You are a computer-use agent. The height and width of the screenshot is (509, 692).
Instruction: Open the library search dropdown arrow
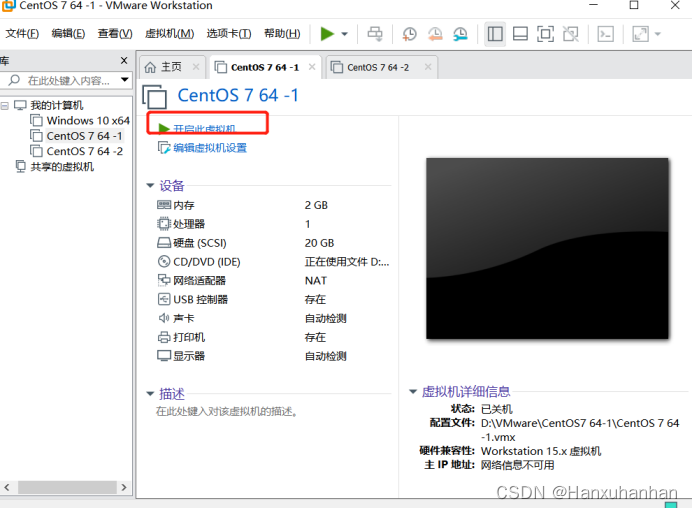125,80
